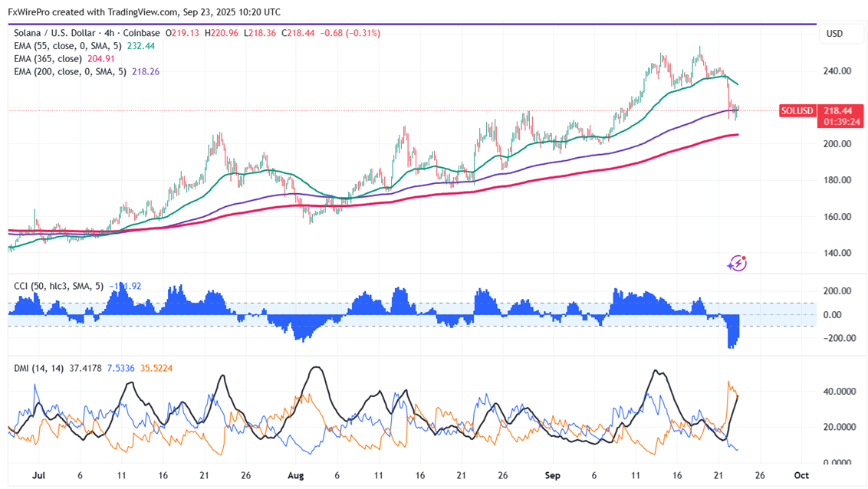This screenshot has height=489, width=868.
Task: Click the Aug label on time axis
Action: pos(296,476)
